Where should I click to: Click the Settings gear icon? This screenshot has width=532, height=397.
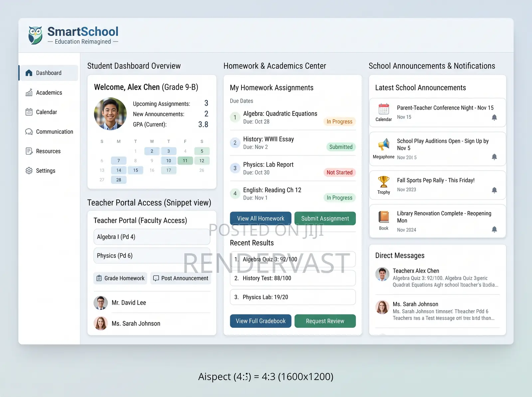29,171
